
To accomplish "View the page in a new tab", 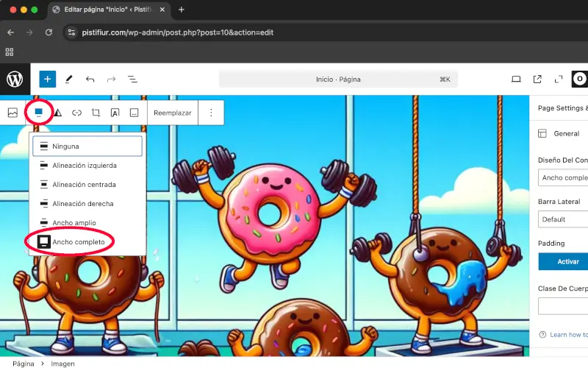I will click(x=537, y=79).
